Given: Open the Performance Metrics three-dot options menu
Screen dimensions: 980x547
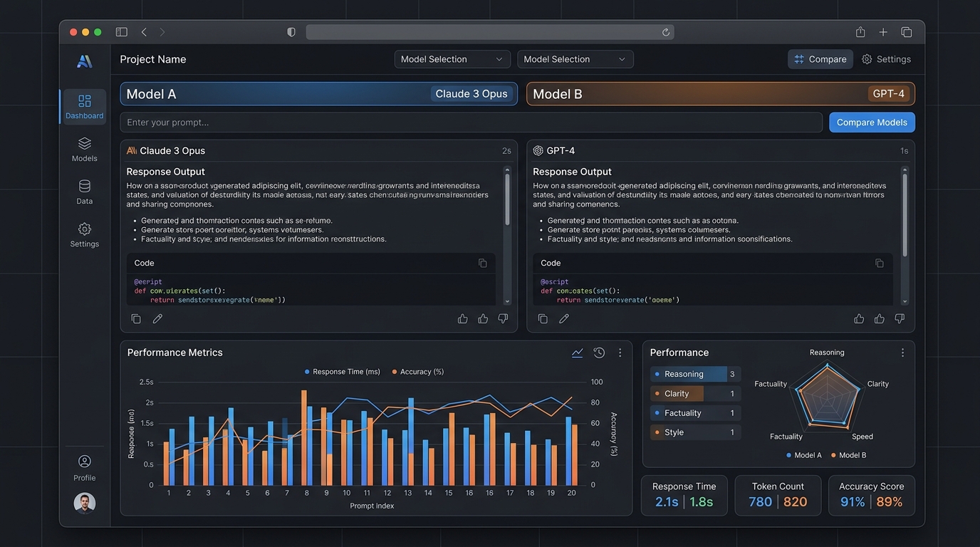Looking at the screenshot, I should [x=620, y=353].
